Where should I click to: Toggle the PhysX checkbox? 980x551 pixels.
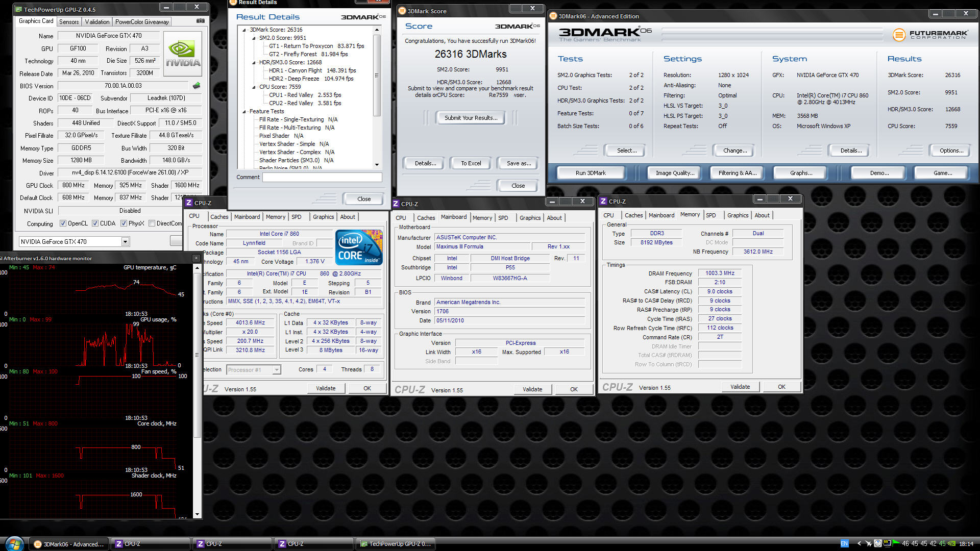click(124, 223)
